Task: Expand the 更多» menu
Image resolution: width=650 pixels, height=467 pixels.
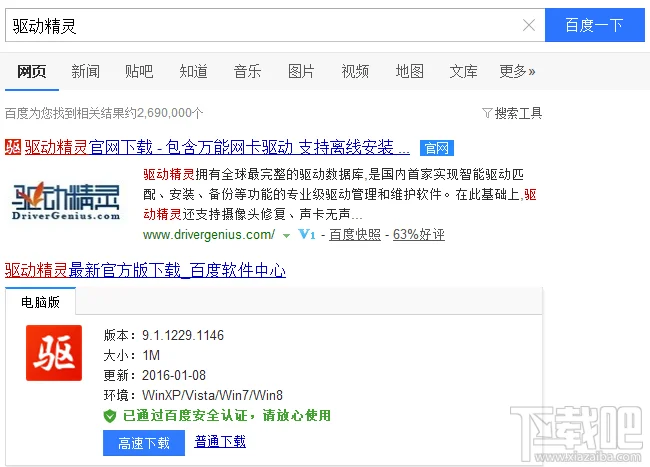Action: point(517,72)
